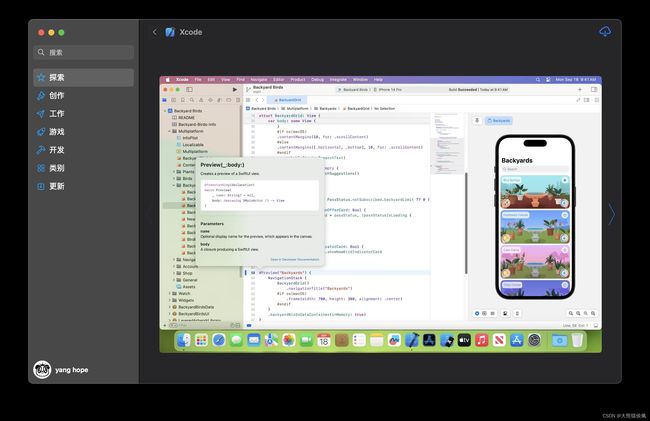Focus the App Store 搜索 search field
Screen dimensions: 650x421
83,52
